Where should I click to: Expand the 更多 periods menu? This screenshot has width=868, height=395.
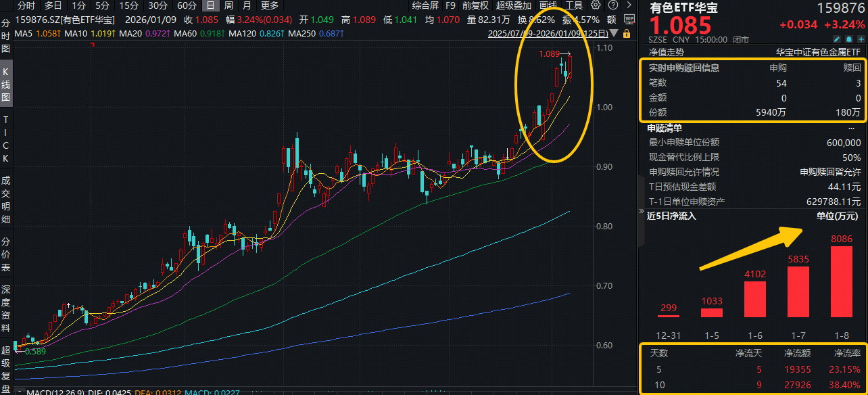point(269,5)
